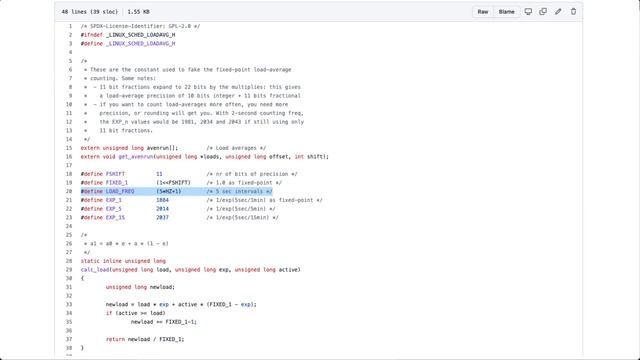This screenshot has height=360, width=640.
Task: Click the value 1884 on line 21
Action: (162, 200)
